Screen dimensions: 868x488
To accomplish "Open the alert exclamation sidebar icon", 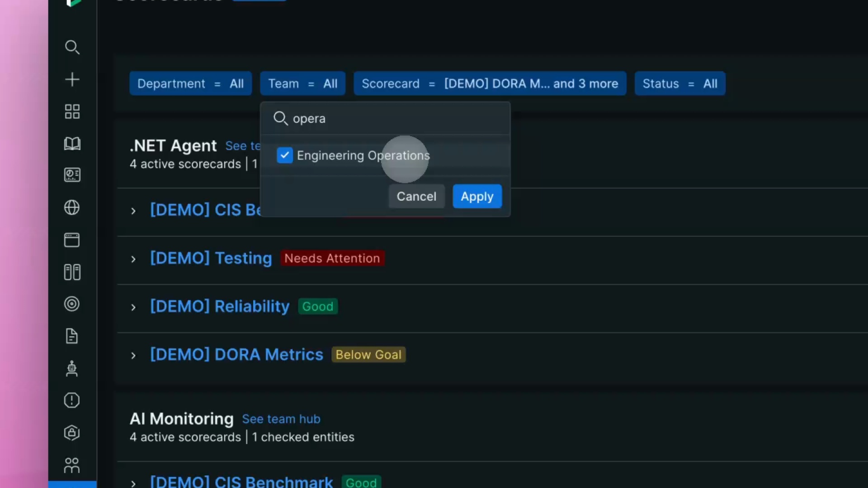I will pyautogui.click(x=72, y=400).
